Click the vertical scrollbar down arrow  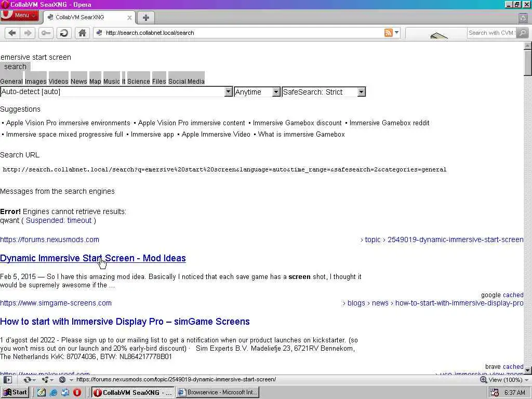(528, 370)
